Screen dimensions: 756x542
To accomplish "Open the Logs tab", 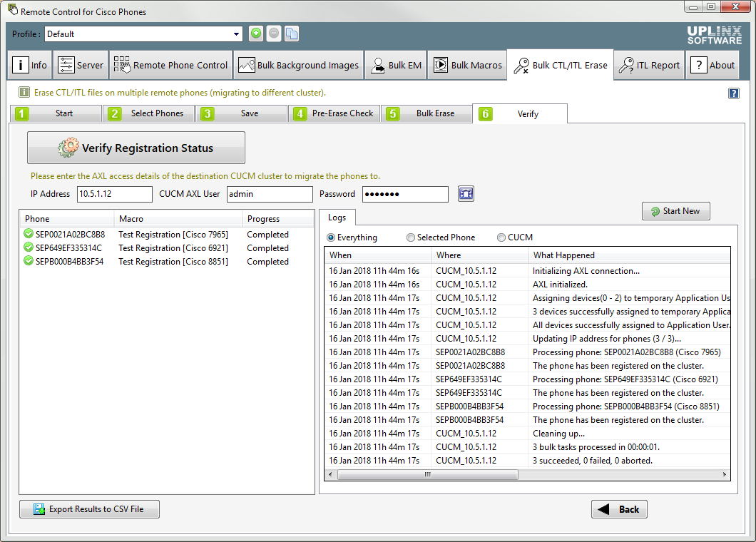I will tap(337, 218).
